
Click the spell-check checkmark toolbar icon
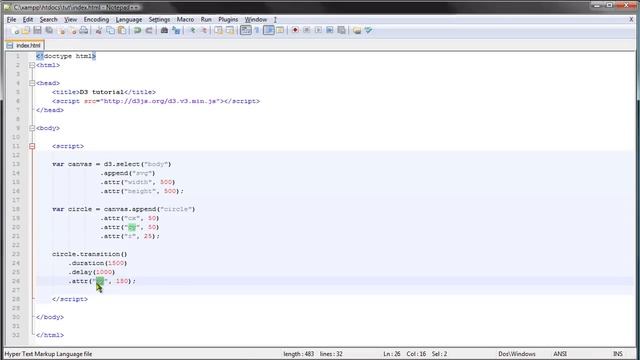click(369, 30)
